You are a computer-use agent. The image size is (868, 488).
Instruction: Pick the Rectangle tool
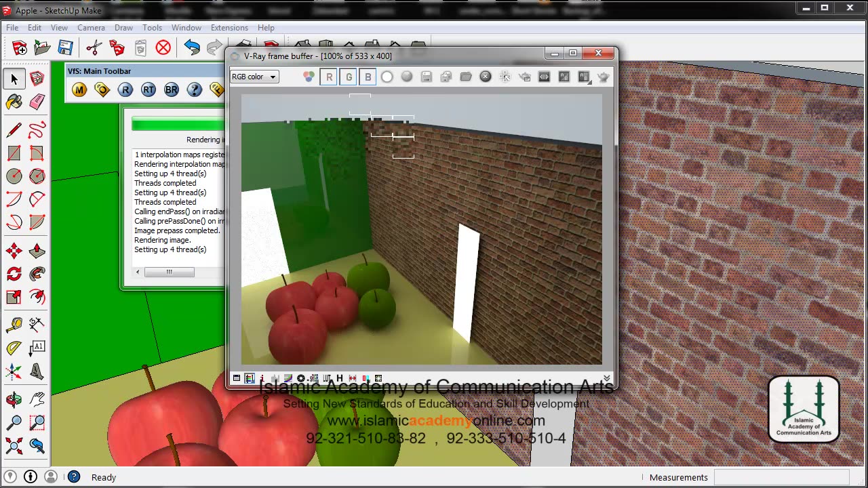(14, 153)
